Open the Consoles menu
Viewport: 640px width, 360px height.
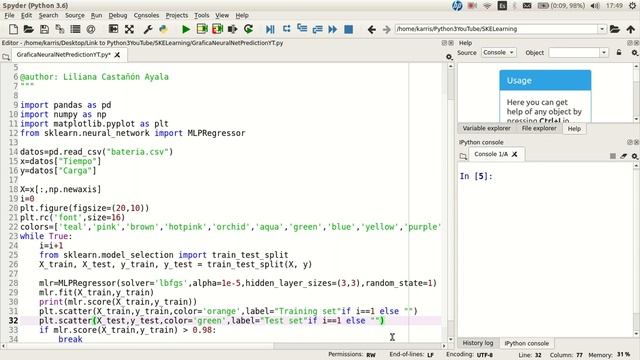tap(147, 15)
